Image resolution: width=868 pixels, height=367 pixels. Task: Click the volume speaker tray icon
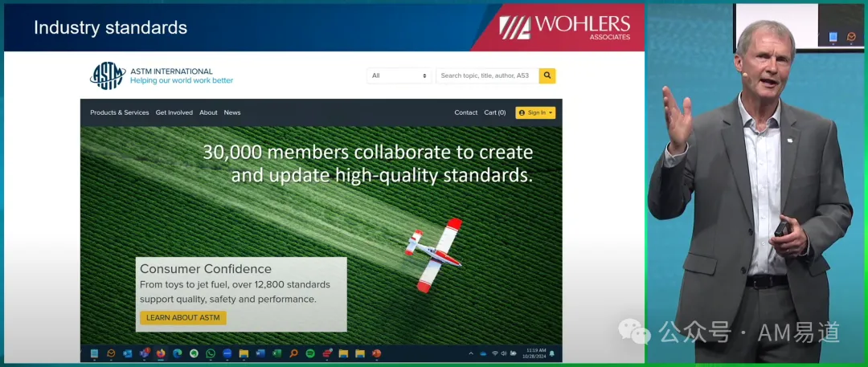click(x=503, y=353)
